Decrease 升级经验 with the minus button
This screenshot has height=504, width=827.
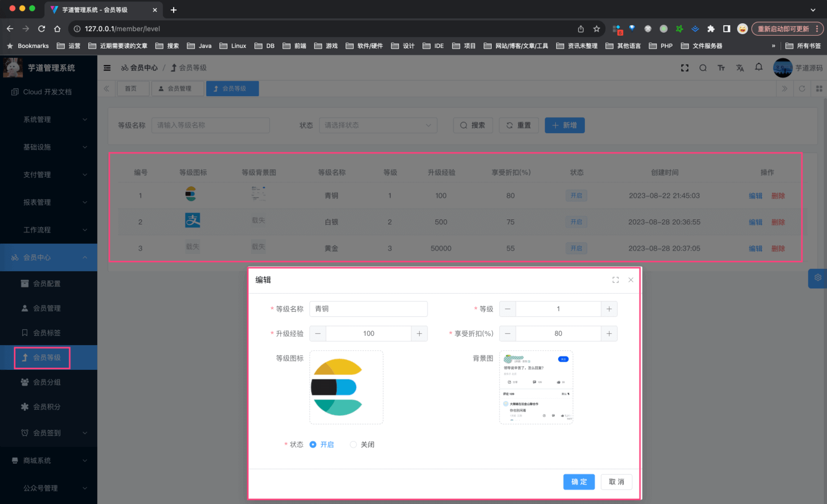coord(318,333)
